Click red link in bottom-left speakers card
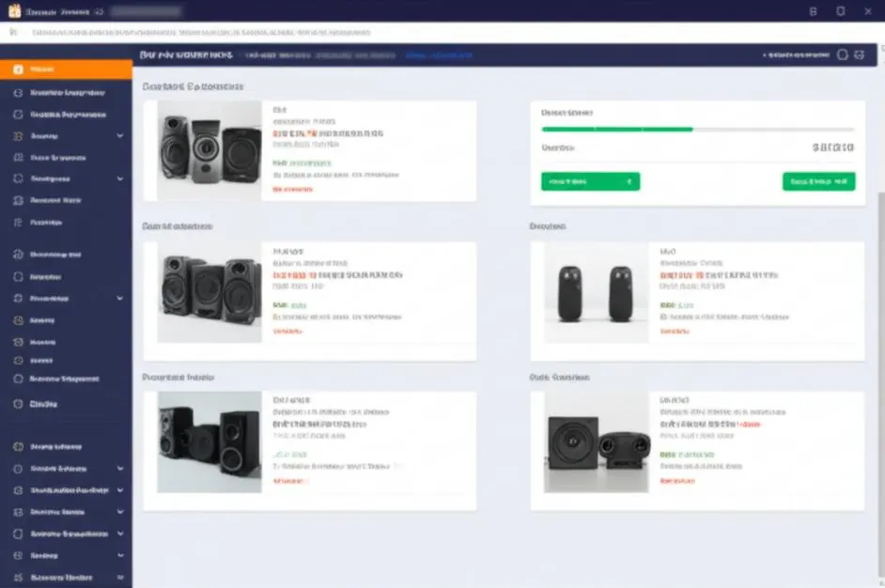This screenshot has width=885, height=588. coord(289,481)
